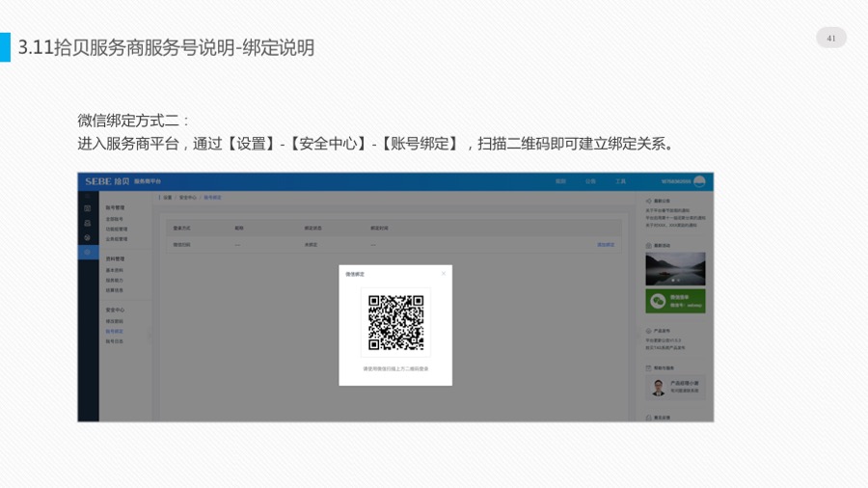Image resolution: width=868 pixels, height=488 pixels.
Task: Click the SEBE 拾贝 logo in header
Action: [x=107, y=181]
